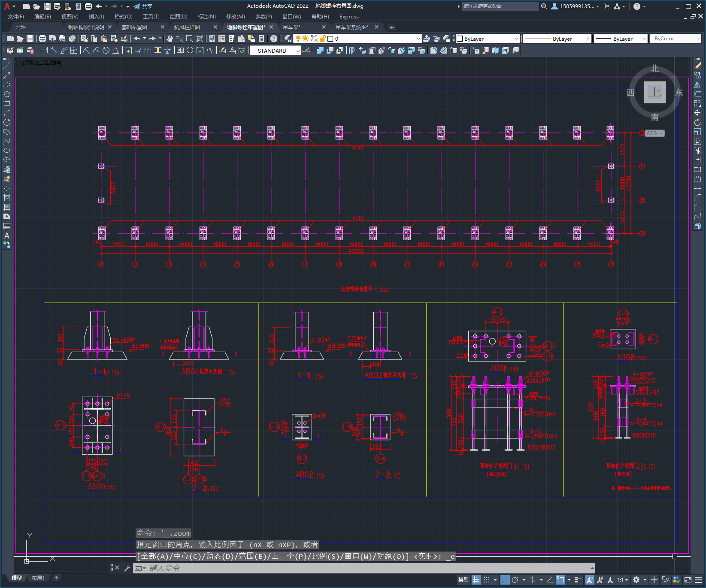Toggle ortho mode in status bar

tap(505, 580)
